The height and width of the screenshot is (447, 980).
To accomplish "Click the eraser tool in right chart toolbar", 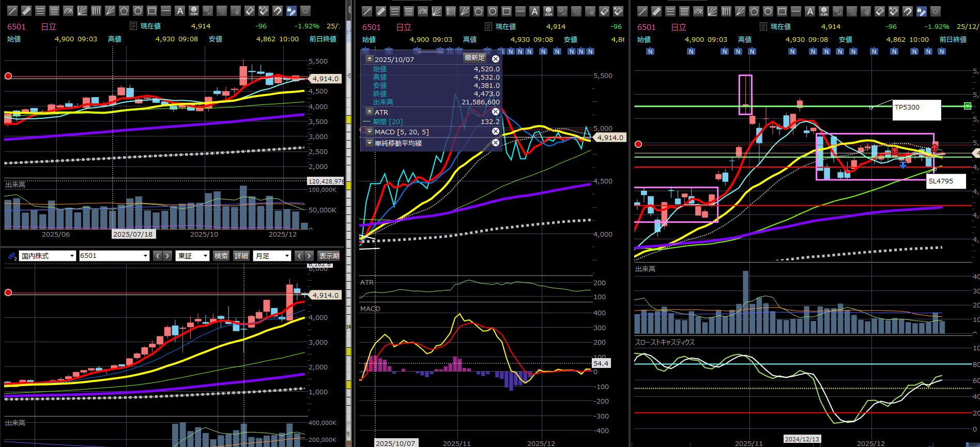I will tap(879, 11).
